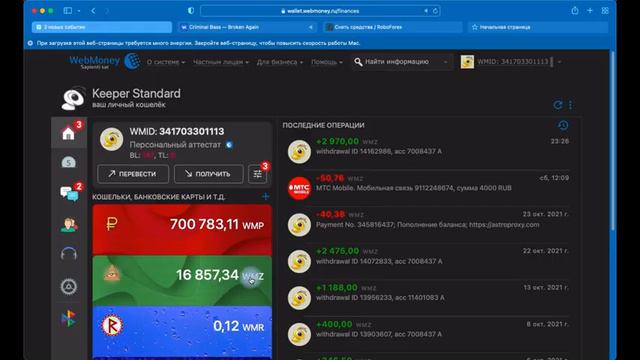Click the КОШЕЛЬКИ, БАНКОВСКИЕ КАРТЫ И Т.Д. heading
This screenshot has height=360, width=640.
pos(159,197)
